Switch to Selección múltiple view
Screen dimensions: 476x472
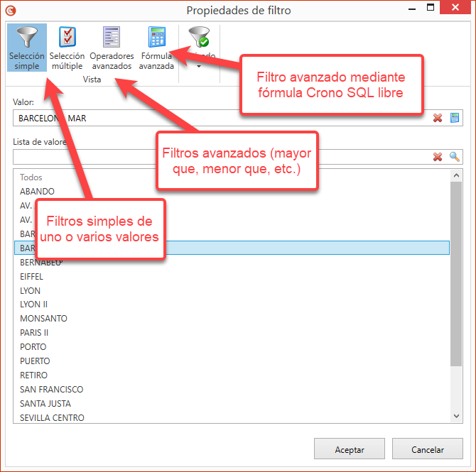(67, 47)
